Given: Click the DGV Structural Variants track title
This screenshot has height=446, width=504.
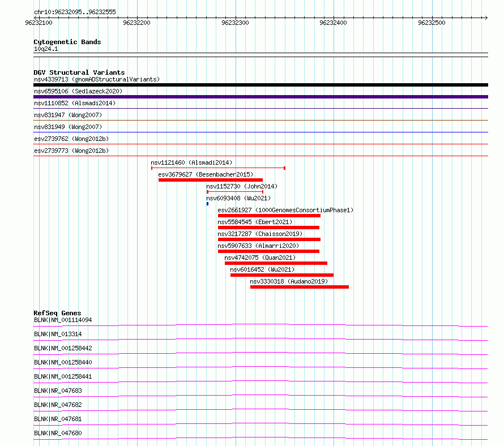Looking at the screenshot, I should (x=79, y=72).
